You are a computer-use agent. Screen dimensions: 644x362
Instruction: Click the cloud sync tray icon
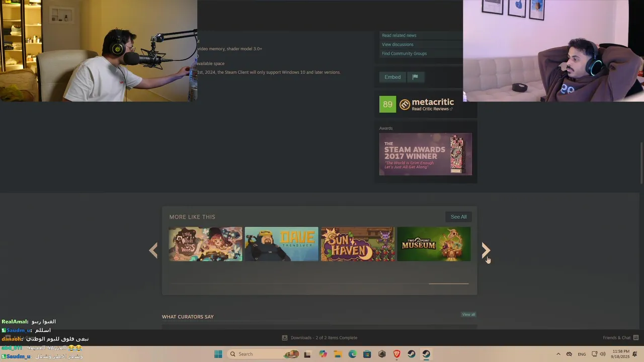pos(569,354)
